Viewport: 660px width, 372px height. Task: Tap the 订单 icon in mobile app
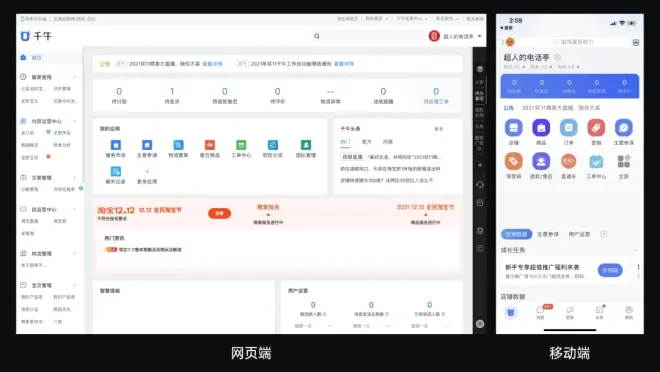[x=569, y=128]
